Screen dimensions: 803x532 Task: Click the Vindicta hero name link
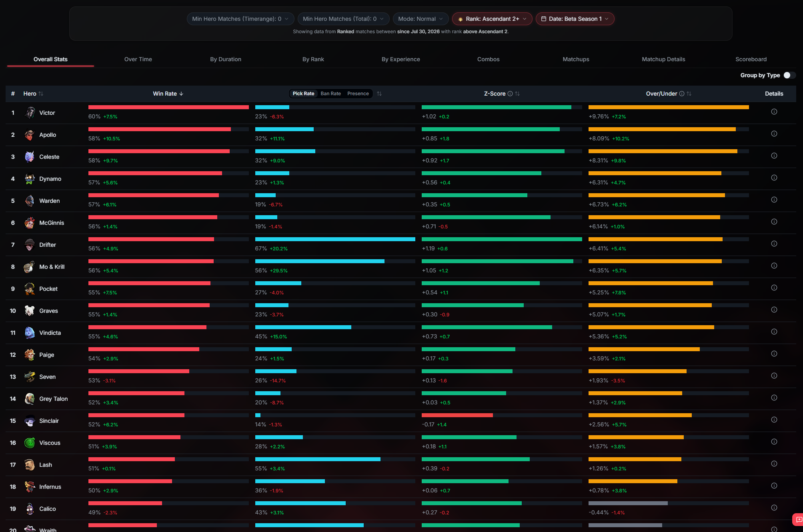coord(50,333)
